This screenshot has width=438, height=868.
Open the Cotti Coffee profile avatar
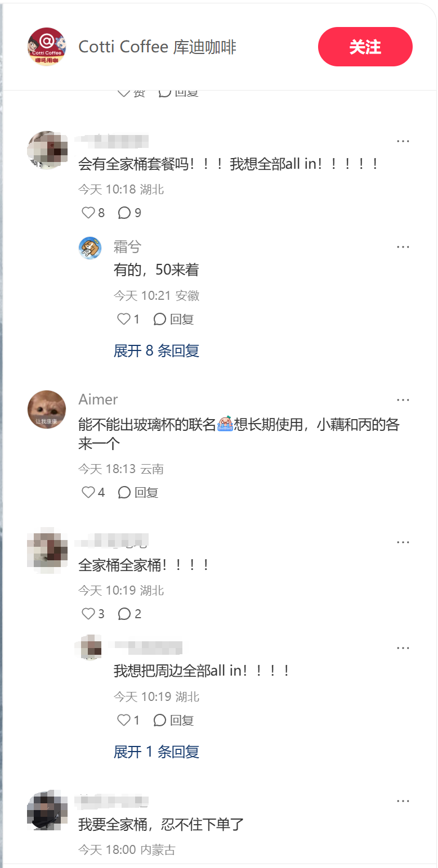[x=47, y=47]
